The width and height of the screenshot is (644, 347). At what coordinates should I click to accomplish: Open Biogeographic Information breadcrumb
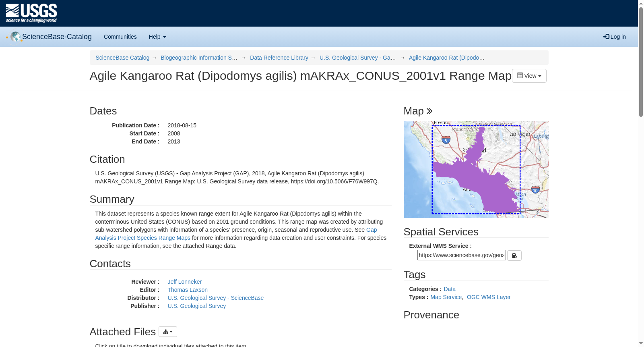pyautogui.click(x=199, y=58)
